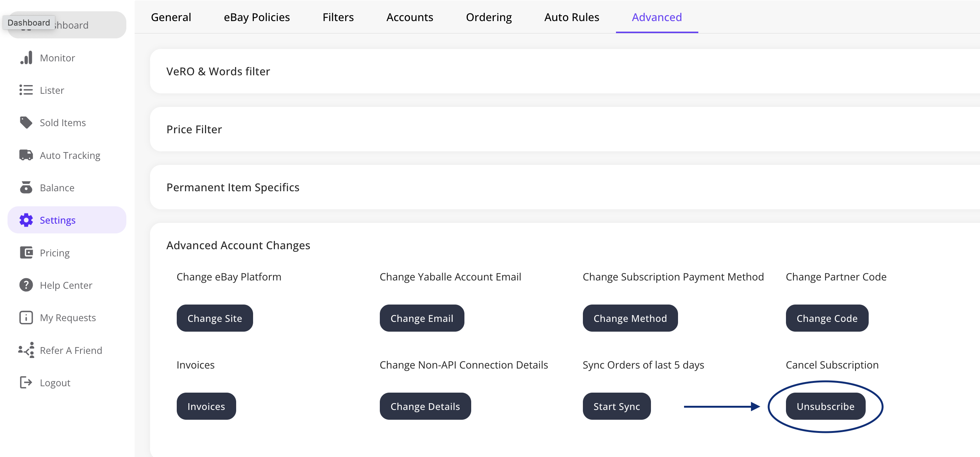Log out using the Logout link
980x457 pixels.
pos(67,382)
